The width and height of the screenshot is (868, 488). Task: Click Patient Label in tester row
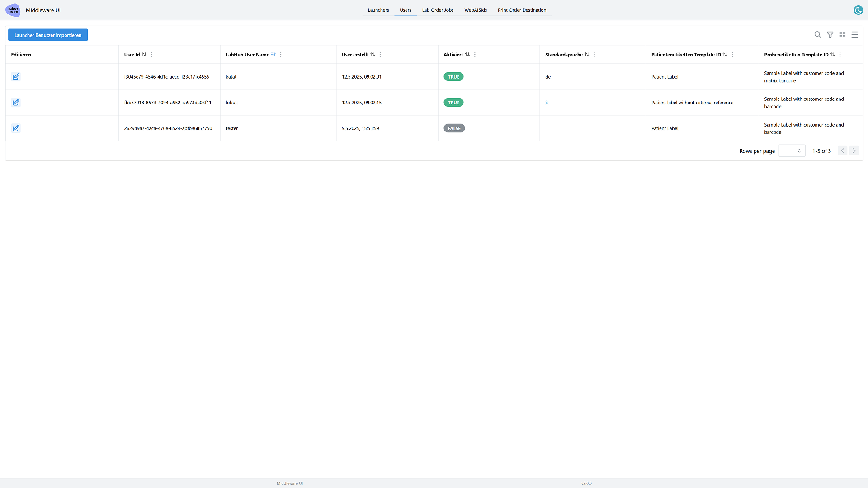pyautogui.click(x=665, y=128)
